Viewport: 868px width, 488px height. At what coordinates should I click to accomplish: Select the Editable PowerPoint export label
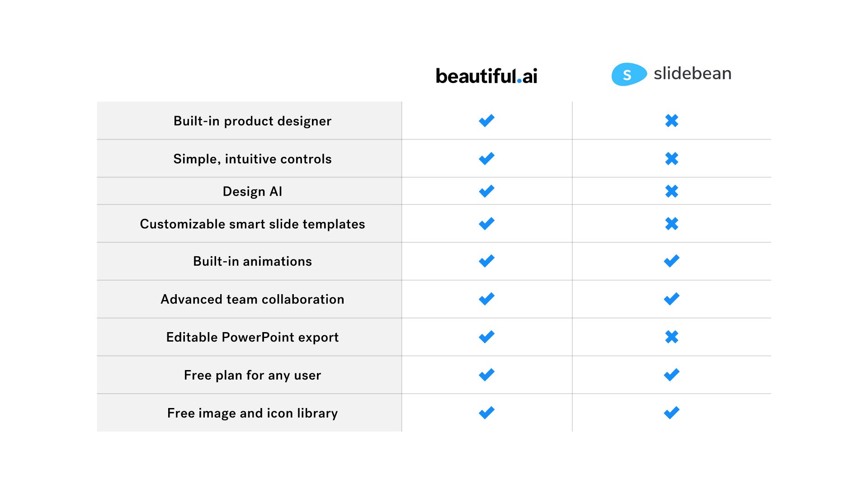click(x=252, y=337)
